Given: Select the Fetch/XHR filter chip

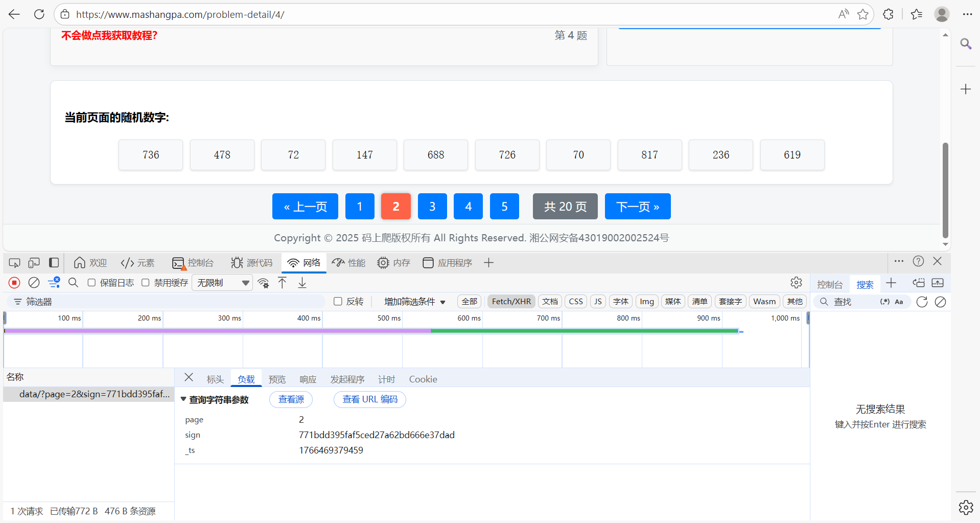Looking at the screenshot, I should pos(510,301).
